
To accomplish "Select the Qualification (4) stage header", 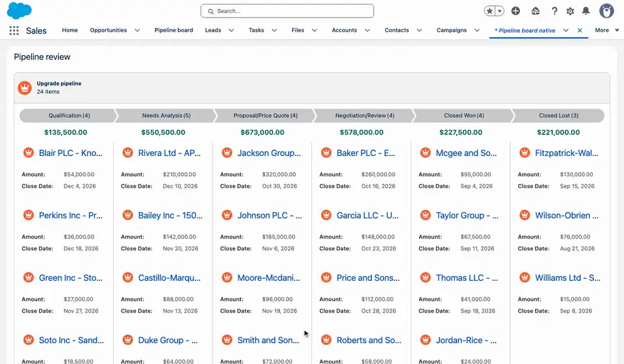I will click(x=68, y=115).
